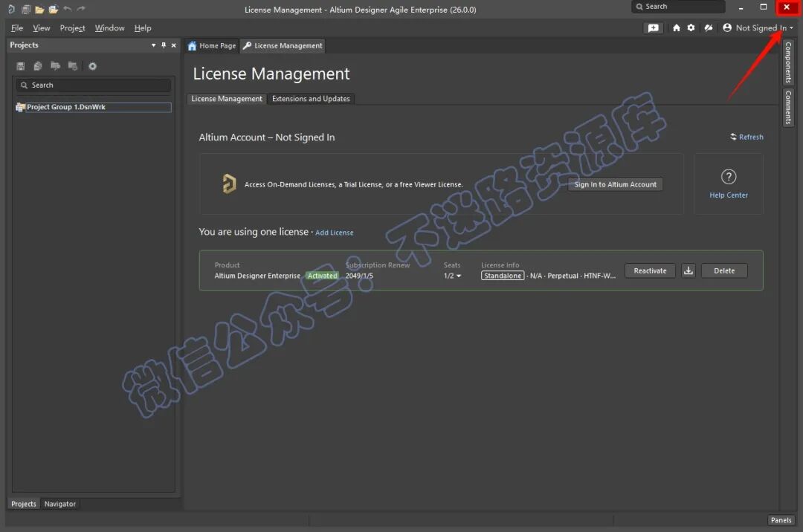Open the Components side panel tab
The height and width of the screenshot is (532, 803).
click(788, 62)
